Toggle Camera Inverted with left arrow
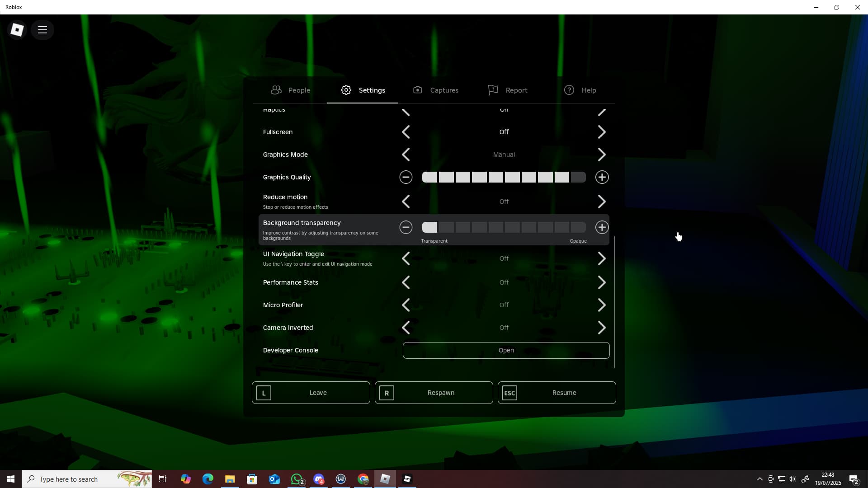The image size is (868, 488). pyautogui.click(x=406, y=328)
